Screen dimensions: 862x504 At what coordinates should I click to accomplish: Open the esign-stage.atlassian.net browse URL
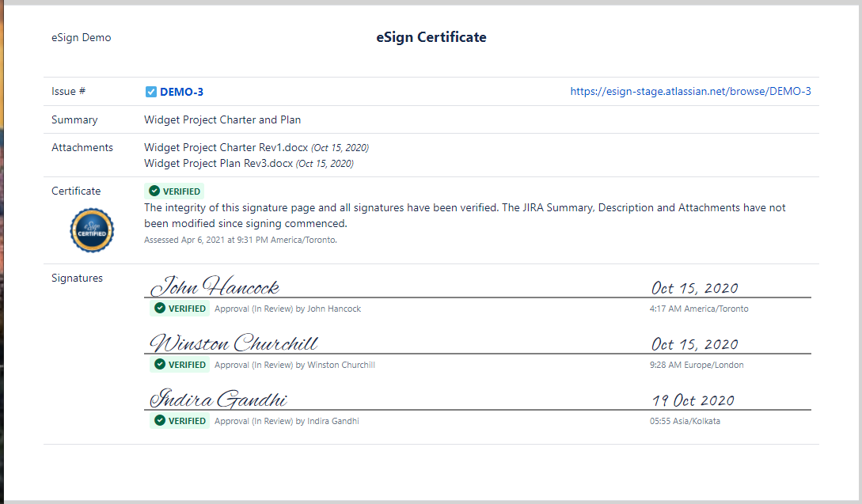[x=690, y=92]
